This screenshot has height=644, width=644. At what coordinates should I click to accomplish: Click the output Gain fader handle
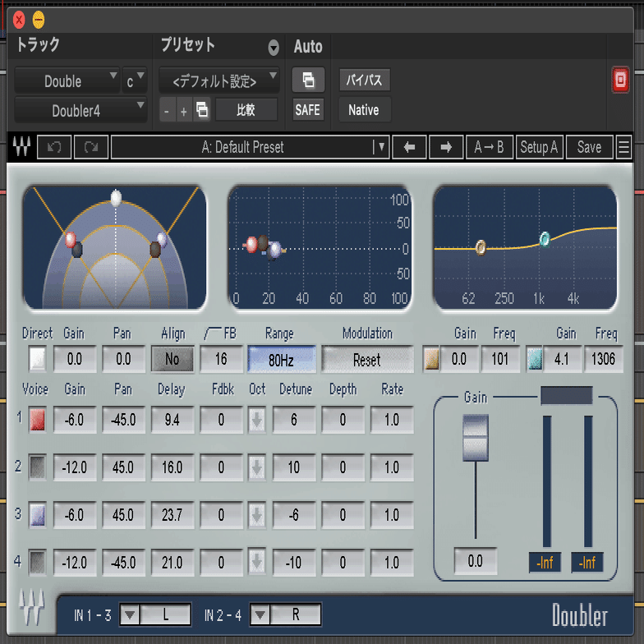point(476,438)
